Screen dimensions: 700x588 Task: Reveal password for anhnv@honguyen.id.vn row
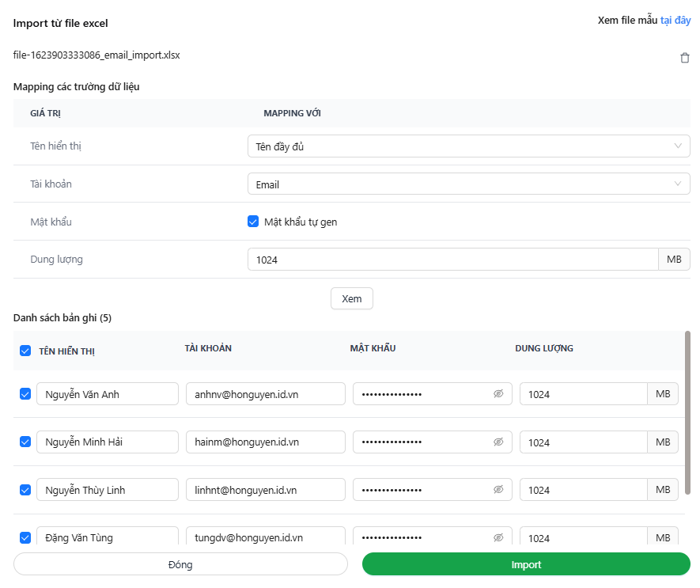coord(498,393)
